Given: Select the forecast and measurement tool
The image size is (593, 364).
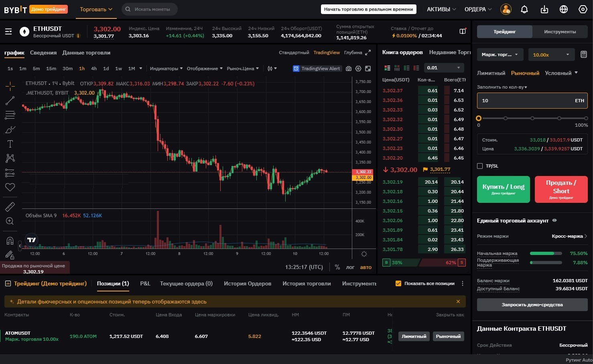Looking at the screenshot, I should click(x=10, y=173).
